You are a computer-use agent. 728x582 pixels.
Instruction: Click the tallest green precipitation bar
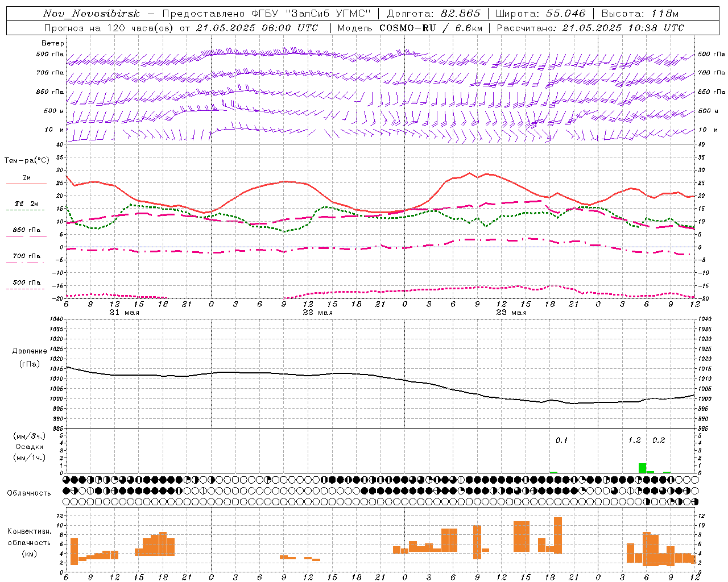(x=642, y=468)
